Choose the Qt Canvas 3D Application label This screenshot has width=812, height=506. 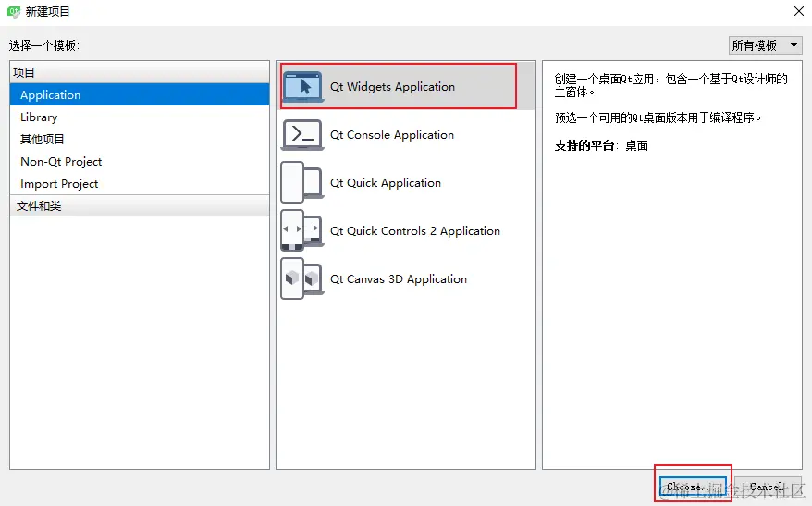coord(399,279)
